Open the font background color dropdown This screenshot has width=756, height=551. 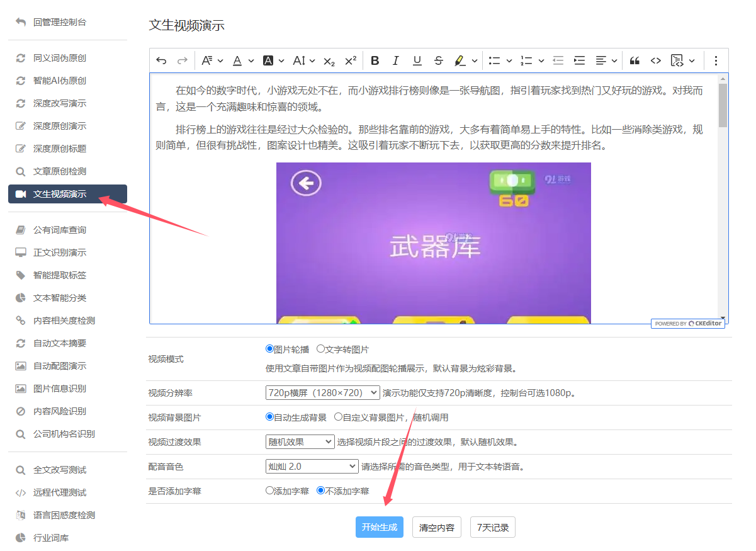click(x=273, y=60)
